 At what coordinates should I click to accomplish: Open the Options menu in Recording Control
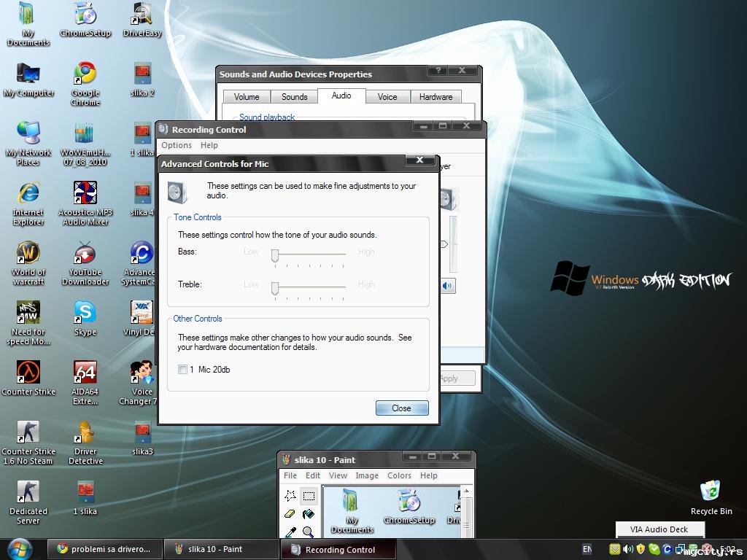click(177, 145)
